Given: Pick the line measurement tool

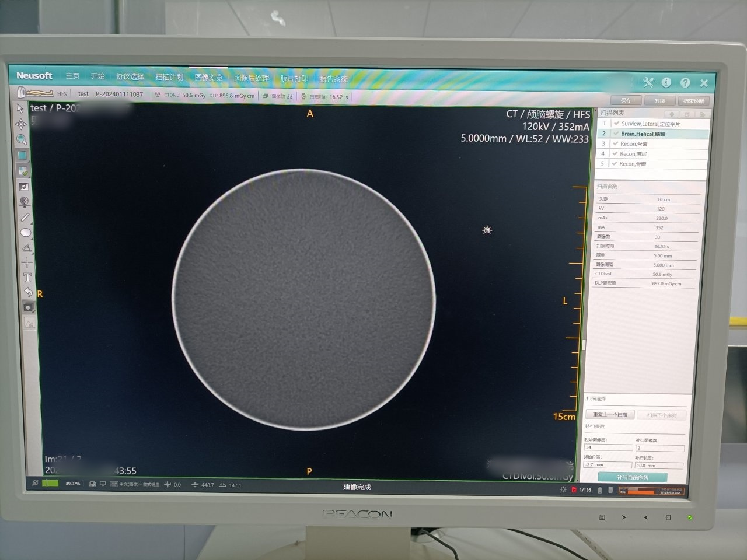Looking at the screenshot, I should [x=25, y=217].
